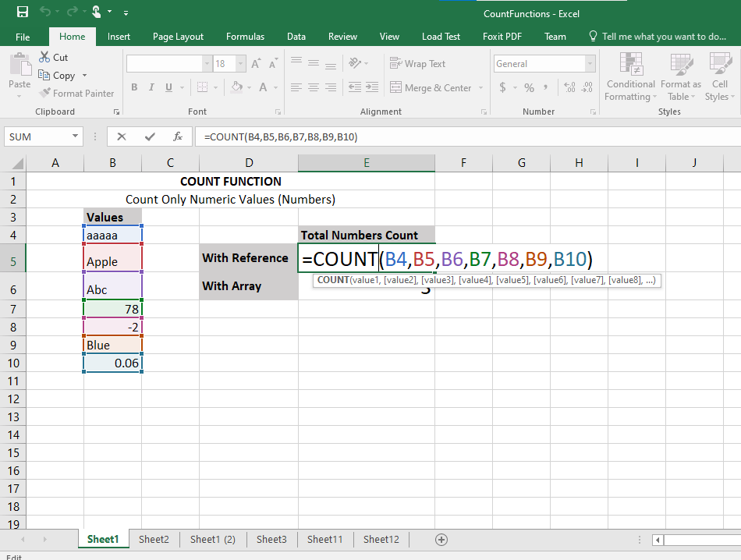Click Increase Font Size icon
This screenshot has height=560, width=741.
[x=256, y=63]
